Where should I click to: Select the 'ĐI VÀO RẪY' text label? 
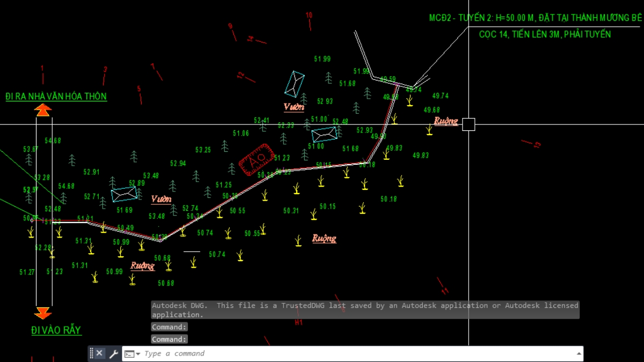tap(56, 330)
